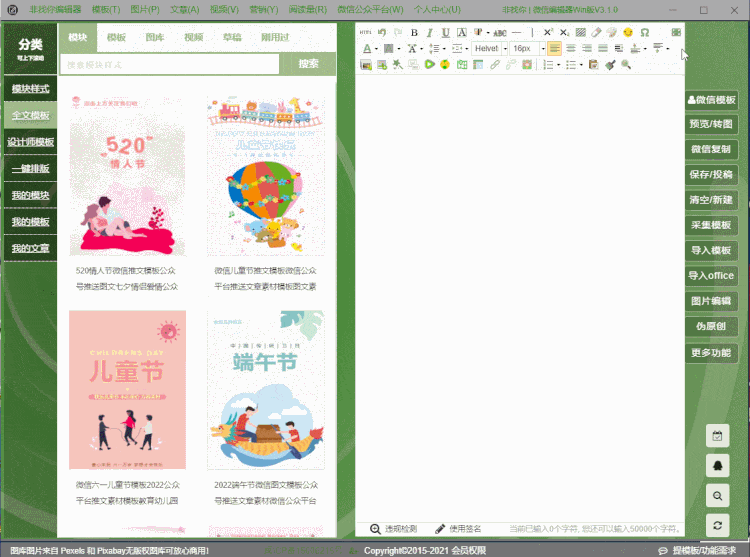Screen dimensions: 750x557
Task: Click the magnifier icon on right sidebar
Action: (x=717, y=496)
